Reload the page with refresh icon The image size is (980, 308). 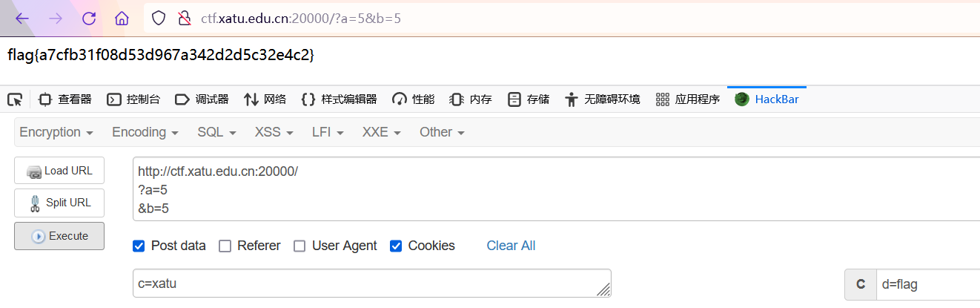click(x=89, y=19)
